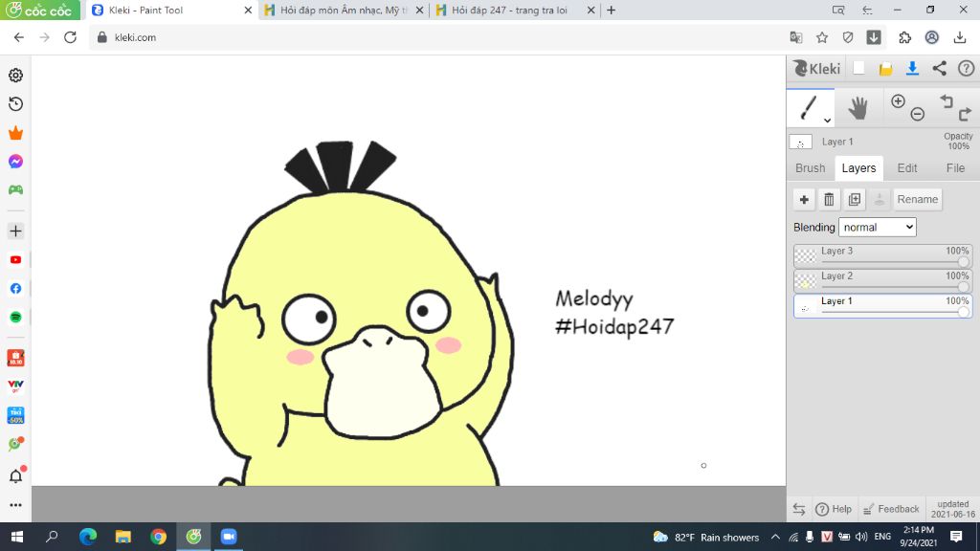Flip the panel side with swap arrows
The image size is (980, 551).
click(x=799, y=509)
